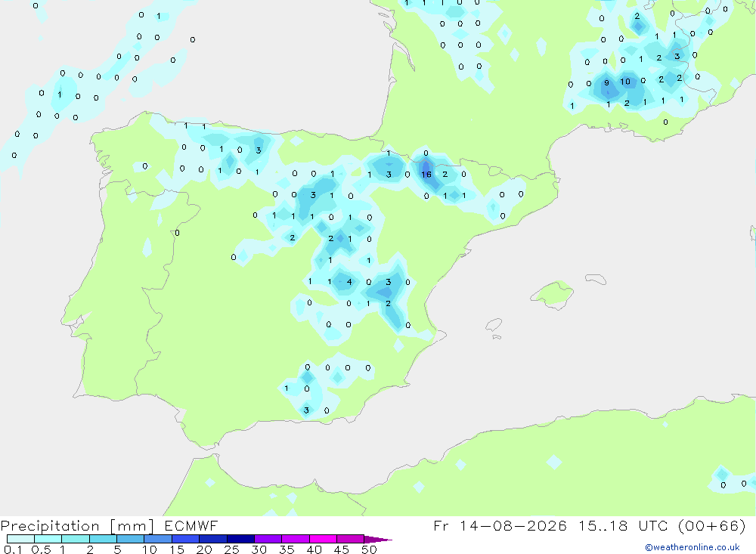Pick the purple 35–40 legend swatch

(x=296, y=539)
